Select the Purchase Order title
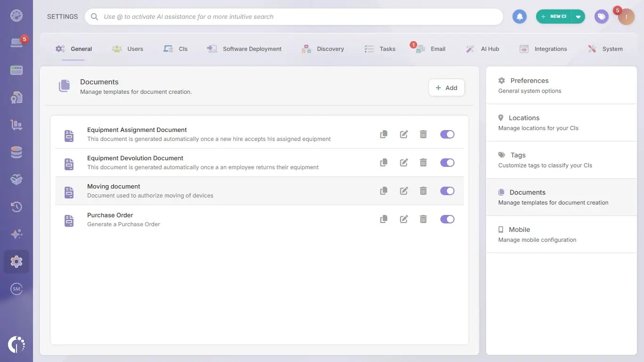This screenshot has height=362, width=644. (110, 215)
